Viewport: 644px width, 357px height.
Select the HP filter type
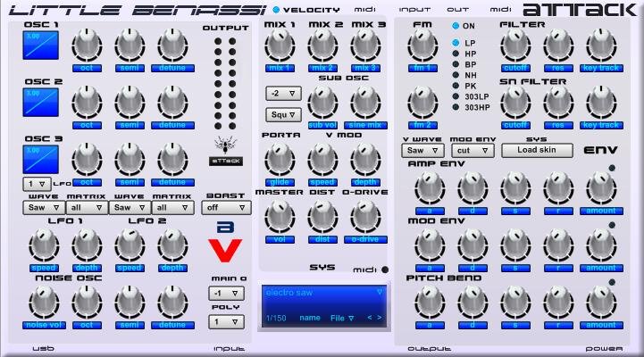455,54
